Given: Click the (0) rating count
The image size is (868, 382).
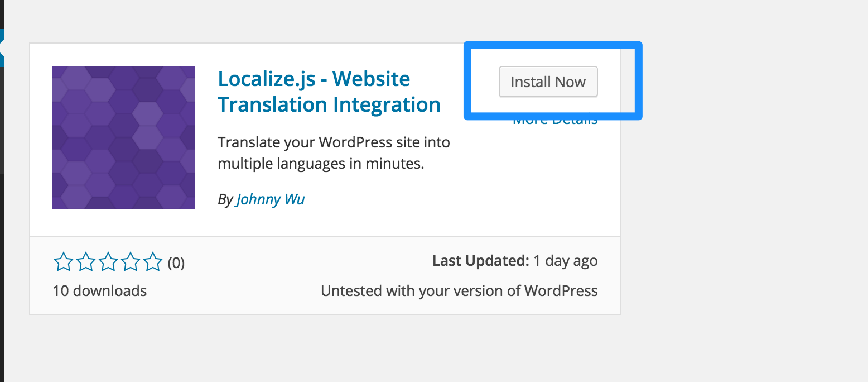Looking at the screenshot, I should point(176,263).
